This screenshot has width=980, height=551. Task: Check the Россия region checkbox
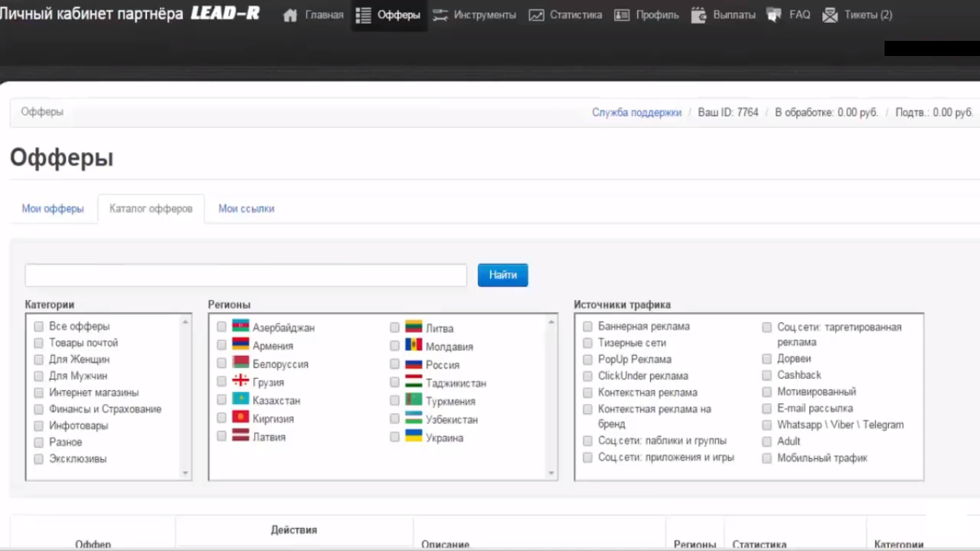(x=395, y=364)
